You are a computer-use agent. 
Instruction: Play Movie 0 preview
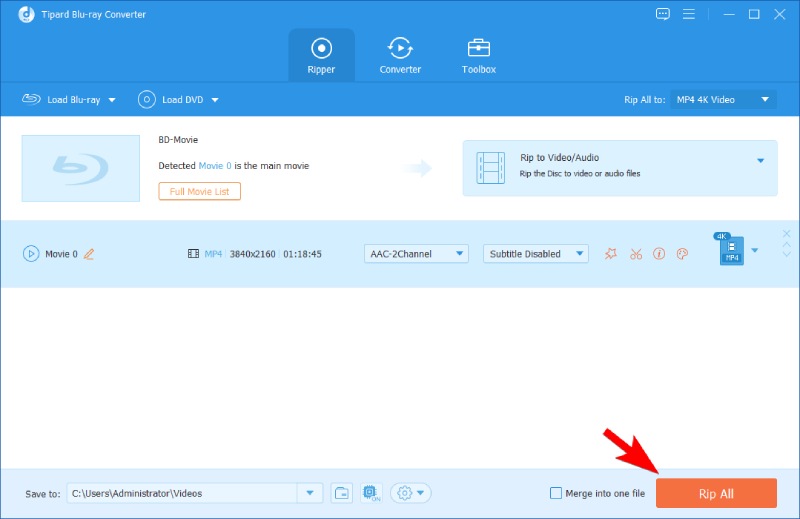[x=31, y=254]
